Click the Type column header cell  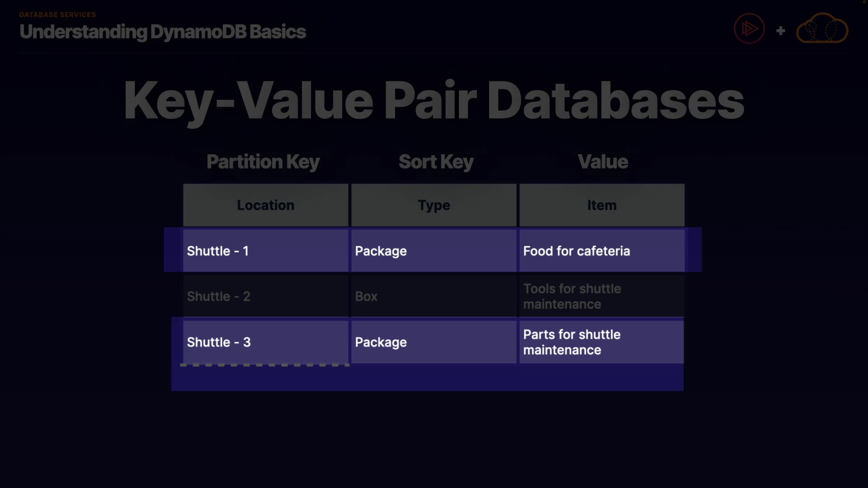coord(434,205)
